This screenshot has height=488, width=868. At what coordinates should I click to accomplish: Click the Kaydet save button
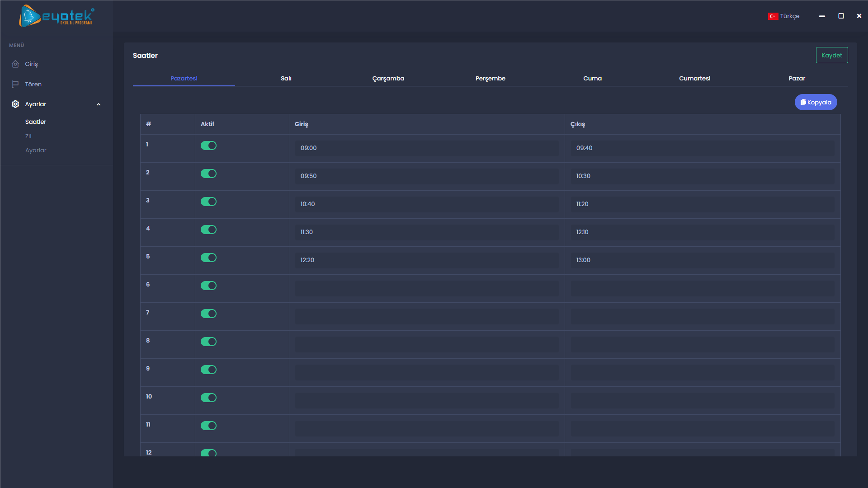point(832,55)
